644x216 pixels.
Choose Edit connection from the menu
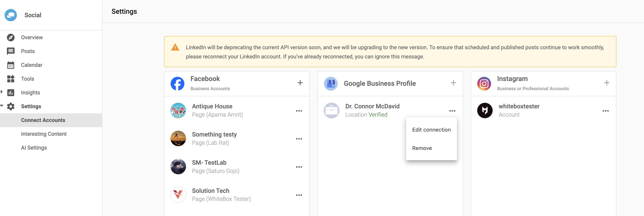[431, 130]
